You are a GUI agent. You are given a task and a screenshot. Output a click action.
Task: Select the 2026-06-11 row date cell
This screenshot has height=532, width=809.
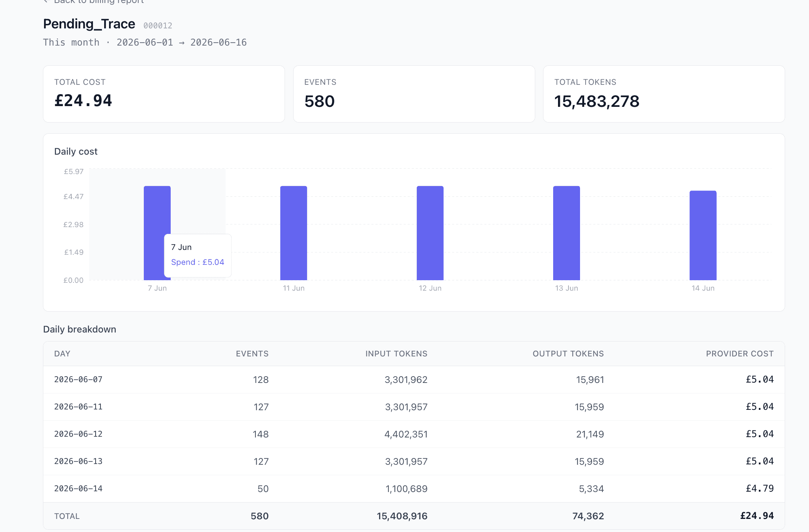(x=78, y=407)
